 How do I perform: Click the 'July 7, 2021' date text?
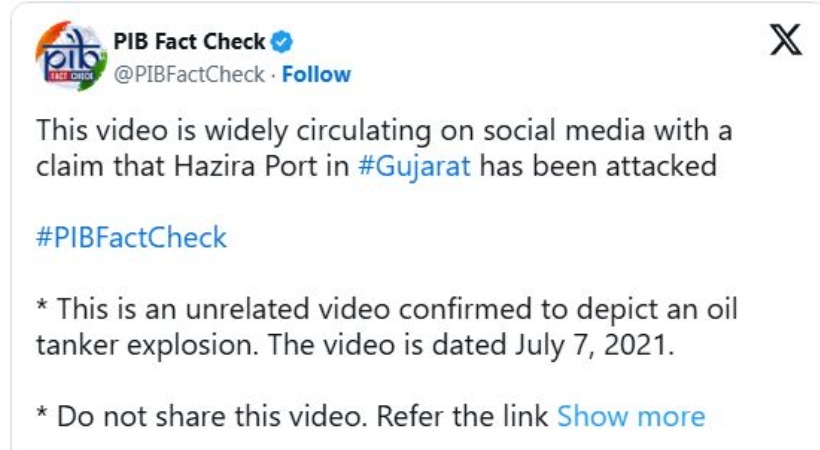pyautogui.click(x=590, y=345)
